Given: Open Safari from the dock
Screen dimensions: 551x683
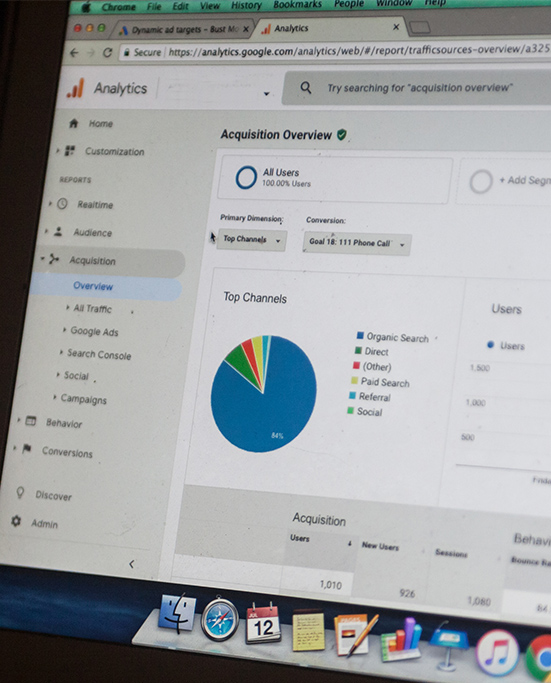Looking at the screenshot, I should point(220,620).
